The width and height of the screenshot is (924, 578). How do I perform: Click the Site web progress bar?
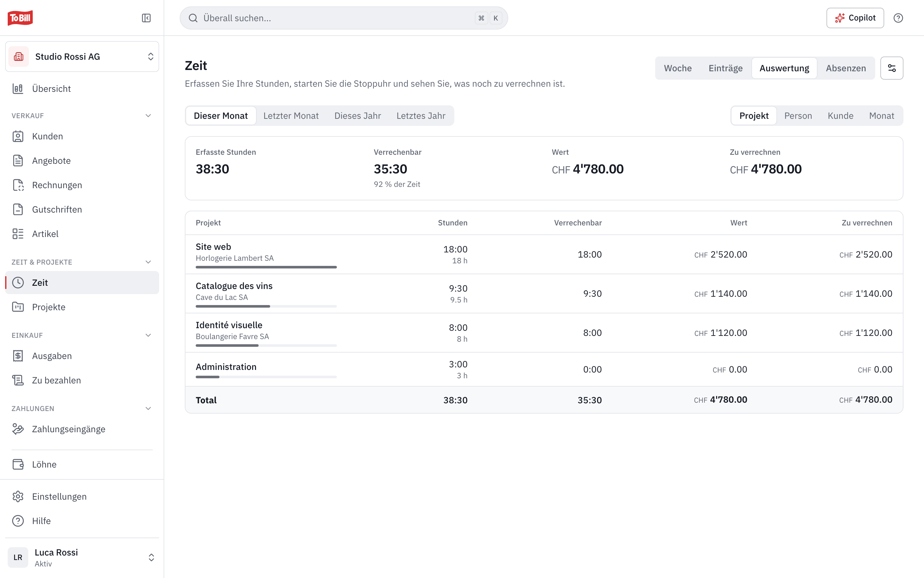[x=266, y=267]
